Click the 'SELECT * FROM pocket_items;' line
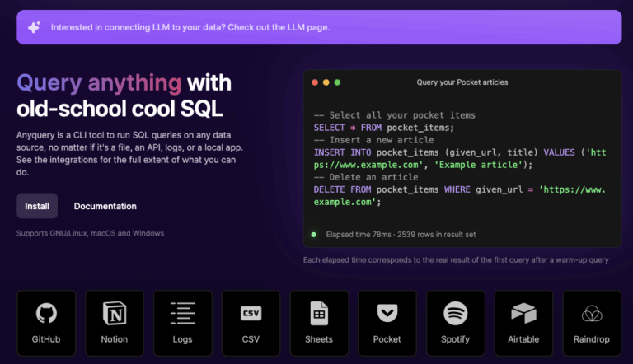633x364 pixels. pos(384,128)
